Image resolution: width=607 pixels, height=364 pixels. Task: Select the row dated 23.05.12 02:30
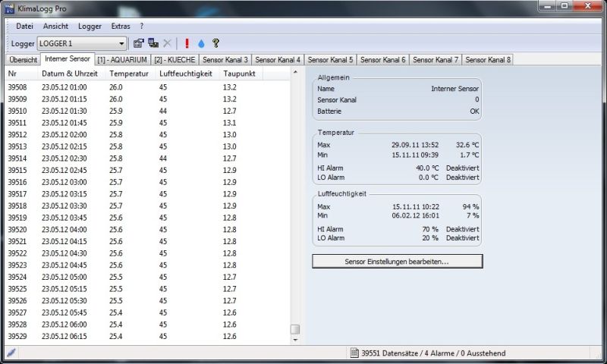tap(148, 158)
